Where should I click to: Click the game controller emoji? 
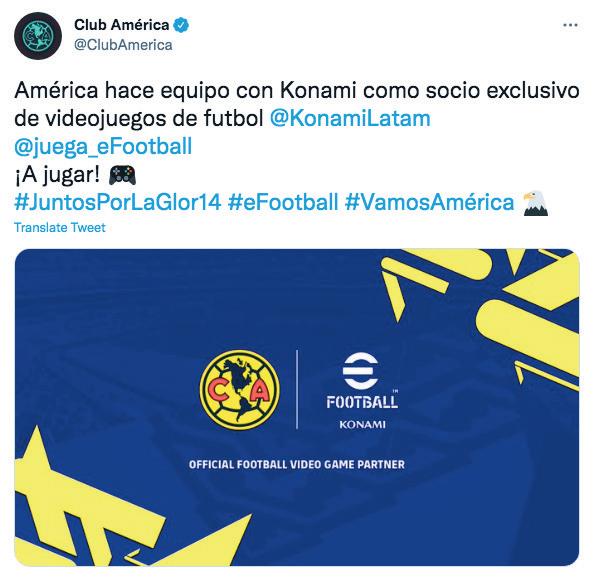point(122,176)
